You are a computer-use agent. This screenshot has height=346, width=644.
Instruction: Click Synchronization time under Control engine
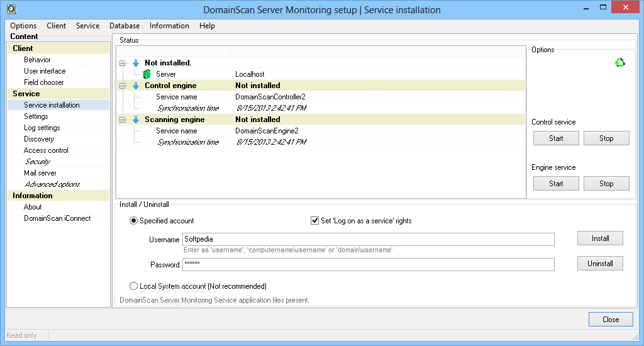coord(188,108)
